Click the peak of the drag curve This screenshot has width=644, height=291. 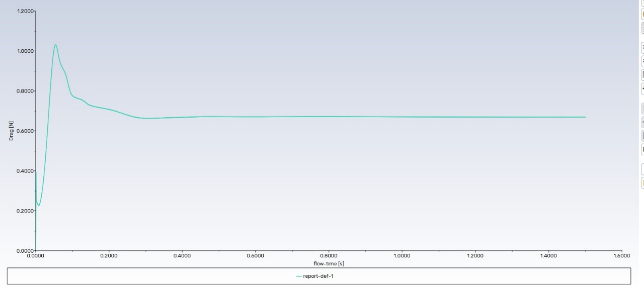pyautogui.click(x=55, y=45)
